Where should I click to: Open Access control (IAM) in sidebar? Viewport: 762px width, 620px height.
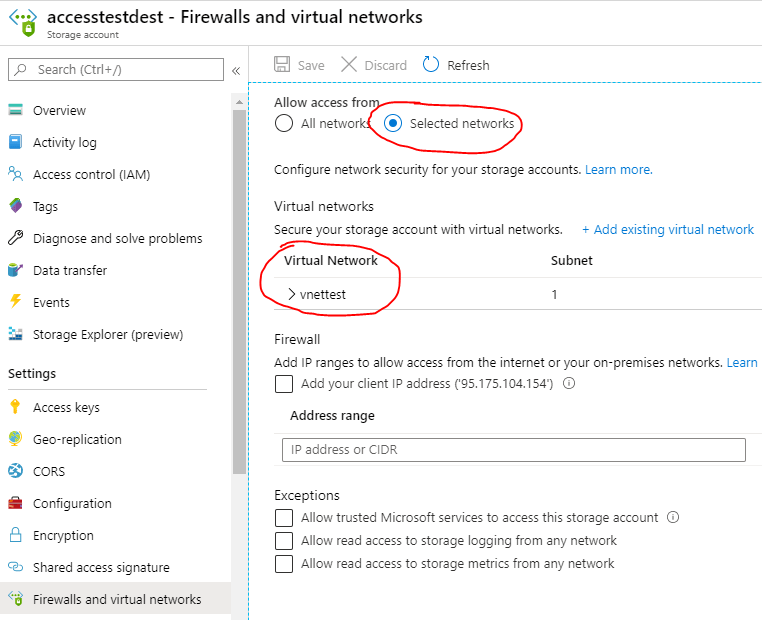(91, 174)
